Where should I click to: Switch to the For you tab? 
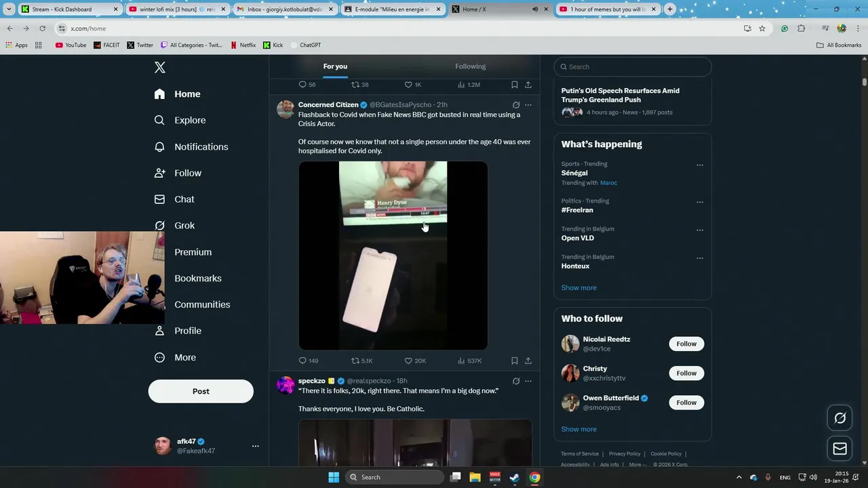(x=335, y=66)
